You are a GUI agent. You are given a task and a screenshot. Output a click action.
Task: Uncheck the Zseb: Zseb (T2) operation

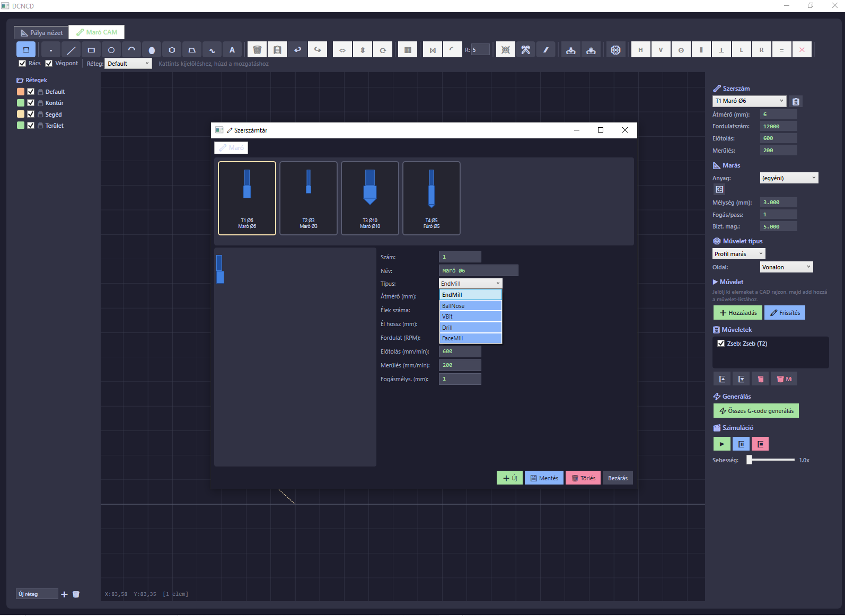721,344
